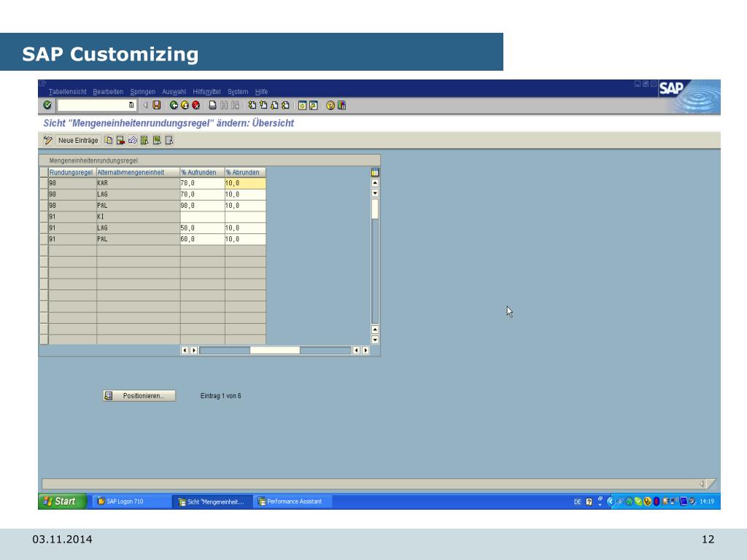Select row checkbox for 91 KI

point(44,217)
